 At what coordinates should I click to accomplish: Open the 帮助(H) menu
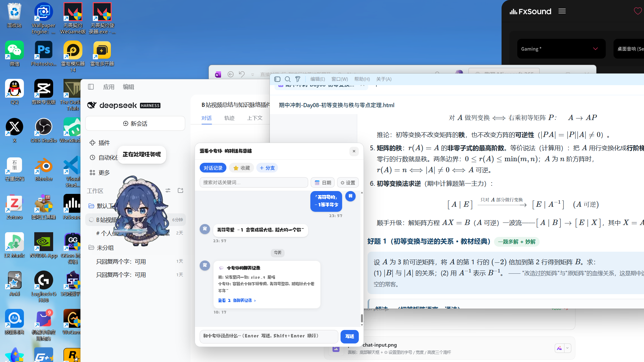point(362,79)
